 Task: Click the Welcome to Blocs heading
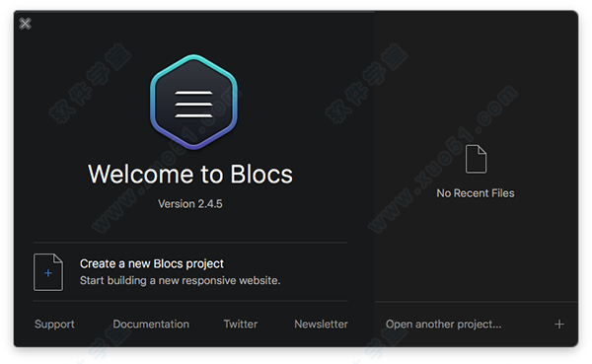190,174
